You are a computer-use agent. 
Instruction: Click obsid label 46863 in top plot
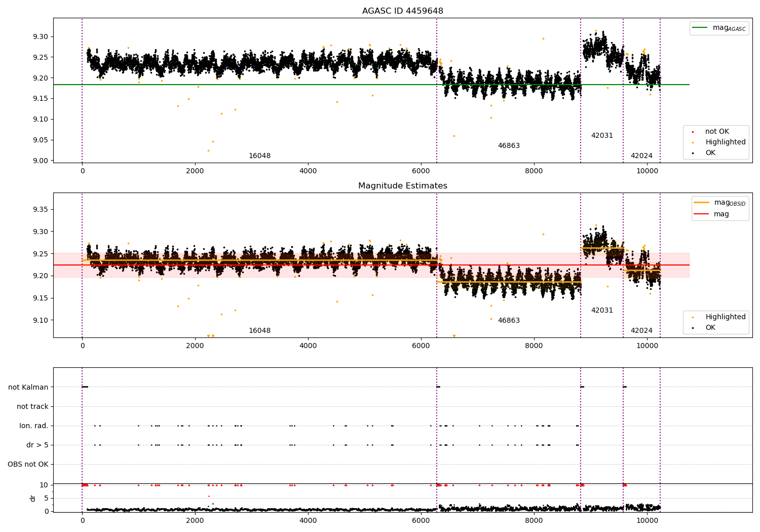pos(509,146)
